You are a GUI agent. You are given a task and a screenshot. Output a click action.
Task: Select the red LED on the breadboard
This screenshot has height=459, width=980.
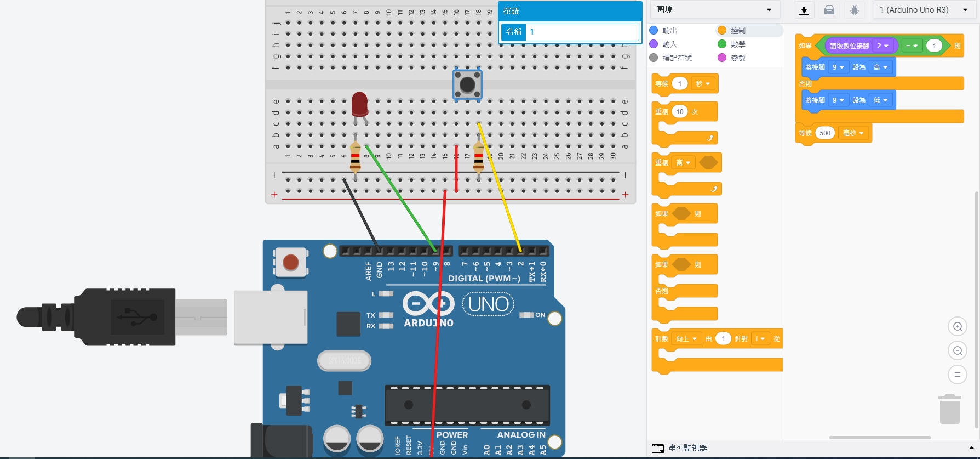click(359, 104)
